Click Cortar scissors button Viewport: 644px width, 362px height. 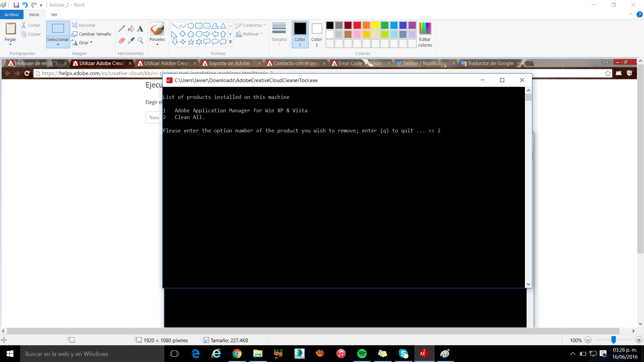pos(31,25)
